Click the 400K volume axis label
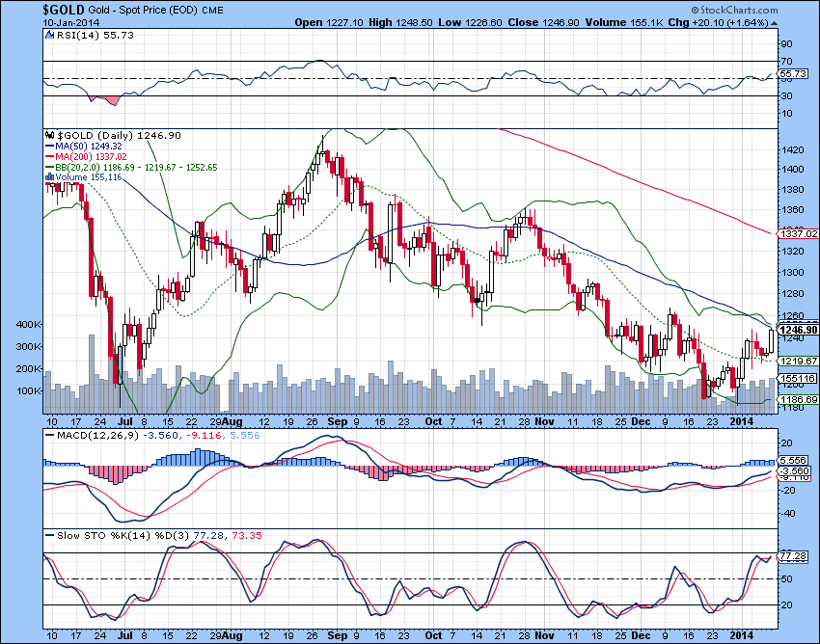 (x=29, y=324)
